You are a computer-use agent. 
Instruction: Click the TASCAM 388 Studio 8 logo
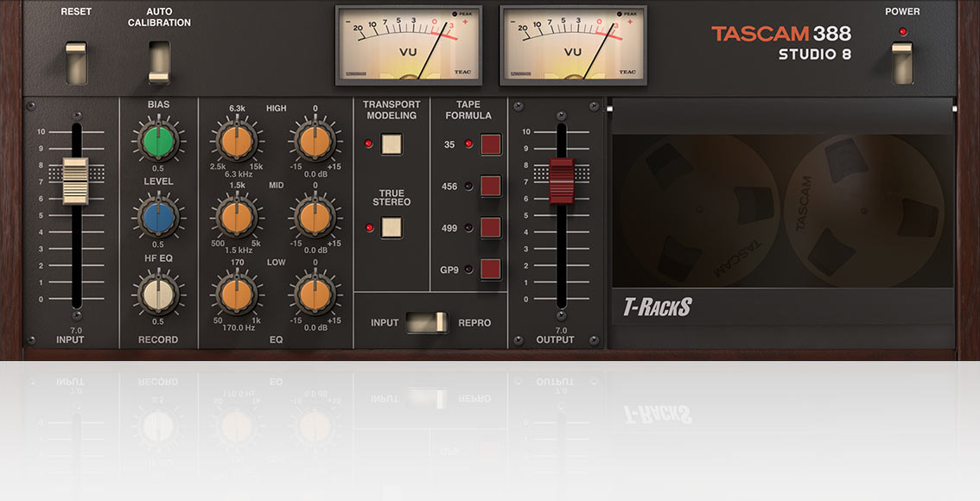(781, 42)
